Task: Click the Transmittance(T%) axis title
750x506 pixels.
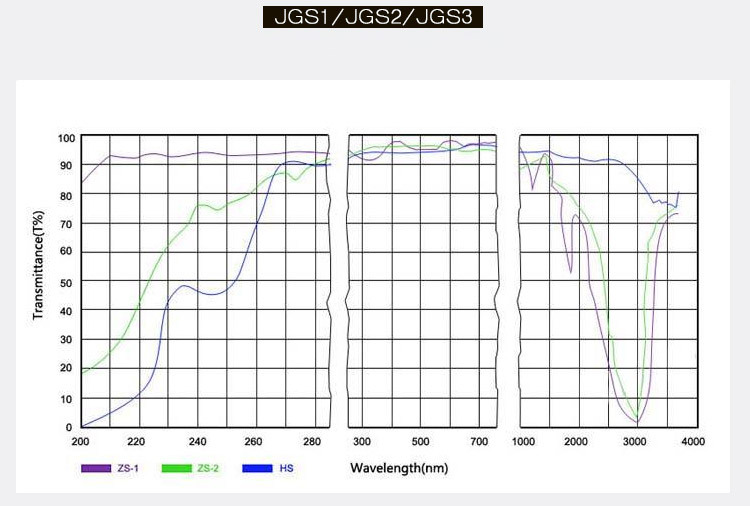Action: tap(38, 265)
